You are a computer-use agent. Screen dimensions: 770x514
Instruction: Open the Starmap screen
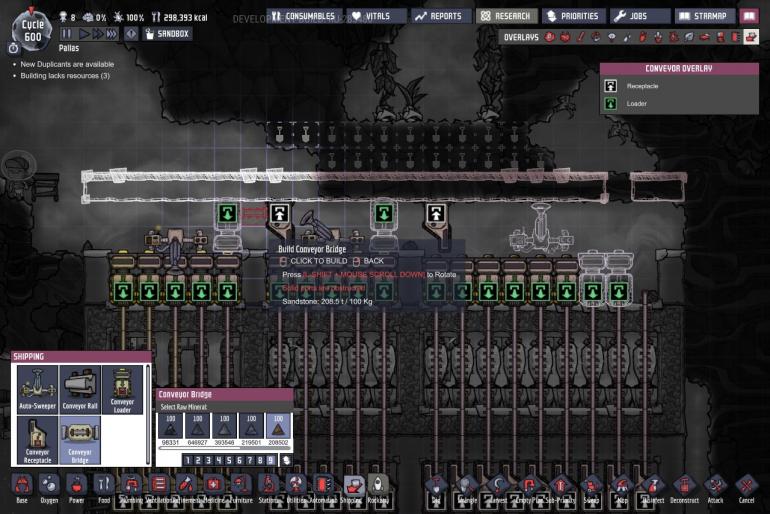pyautogui.click(x=705, y=16)
